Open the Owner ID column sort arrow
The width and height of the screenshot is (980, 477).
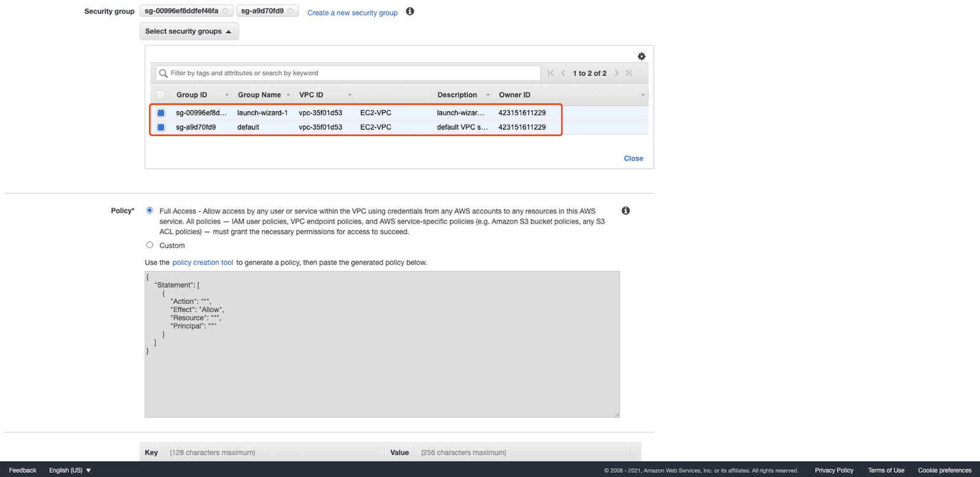(x=643, y=95)
